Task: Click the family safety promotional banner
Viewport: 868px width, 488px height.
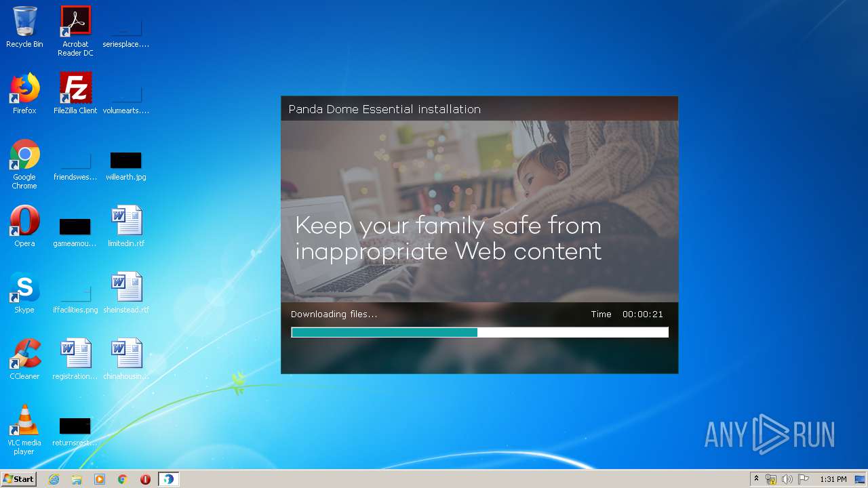Action: 479,211
